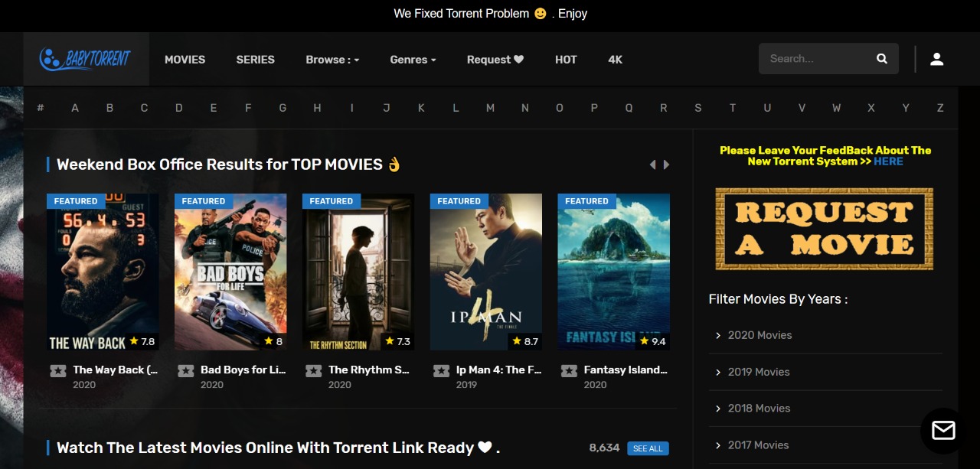The image size is (980, 469).
Task: Filter titles starting with W
Action: click(x=837, y=108)
